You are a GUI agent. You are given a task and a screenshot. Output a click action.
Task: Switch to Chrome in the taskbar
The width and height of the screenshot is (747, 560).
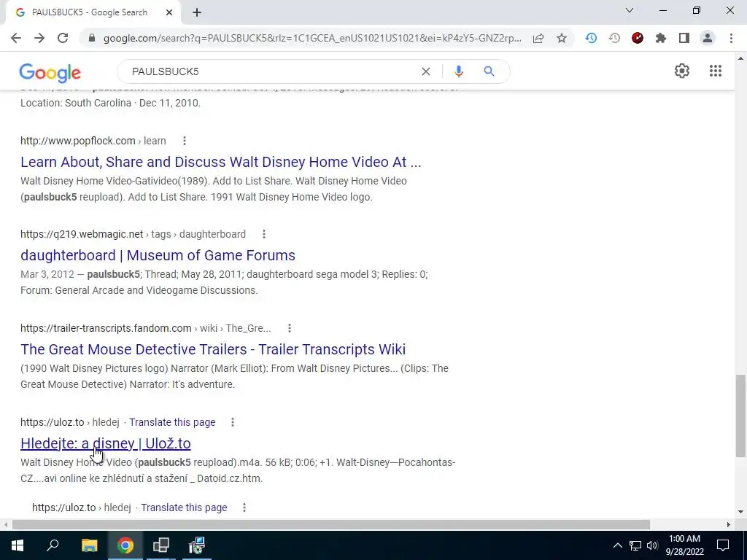[125, 545]
